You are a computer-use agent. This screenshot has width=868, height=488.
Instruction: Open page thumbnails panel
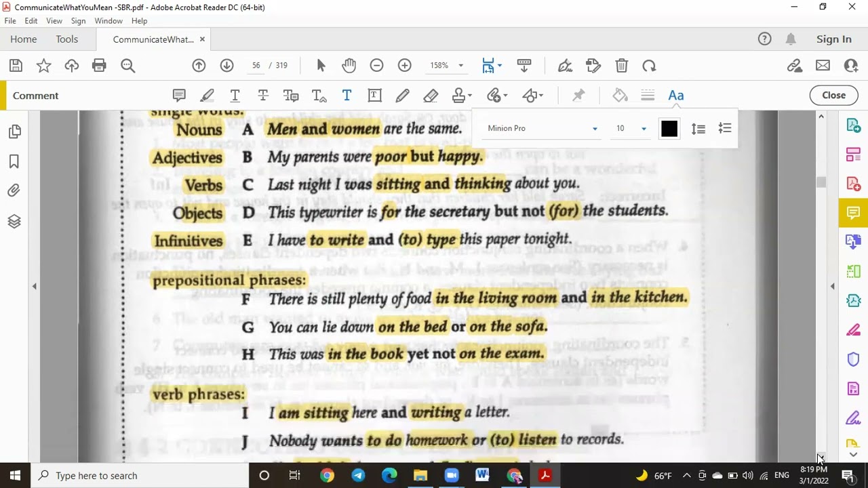point(14,131)
